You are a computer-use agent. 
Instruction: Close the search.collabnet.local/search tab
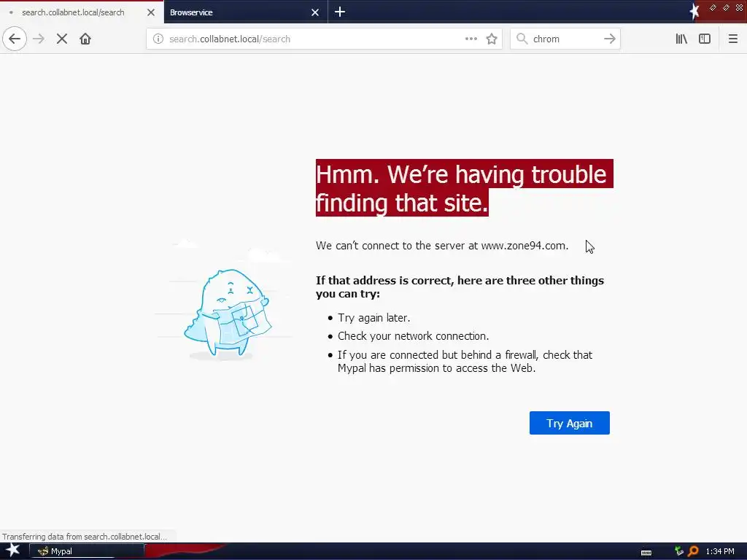coord(151,12)
